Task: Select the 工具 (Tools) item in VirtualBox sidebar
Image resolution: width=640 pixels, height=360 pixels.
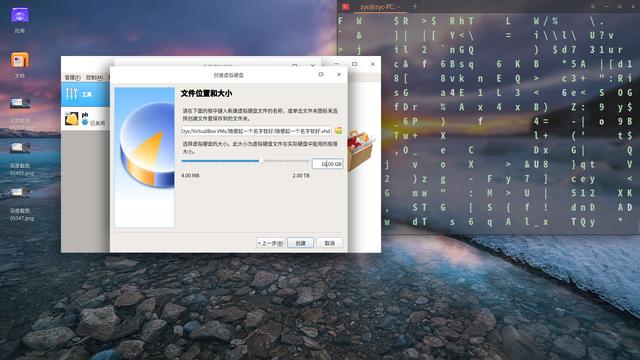Action: 85,94
